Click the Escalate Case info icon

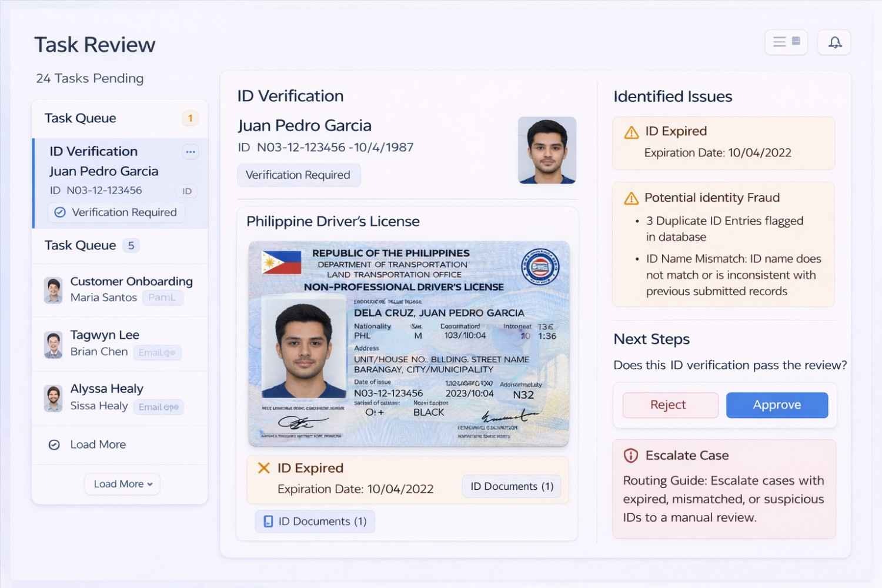tap(630, 455)
